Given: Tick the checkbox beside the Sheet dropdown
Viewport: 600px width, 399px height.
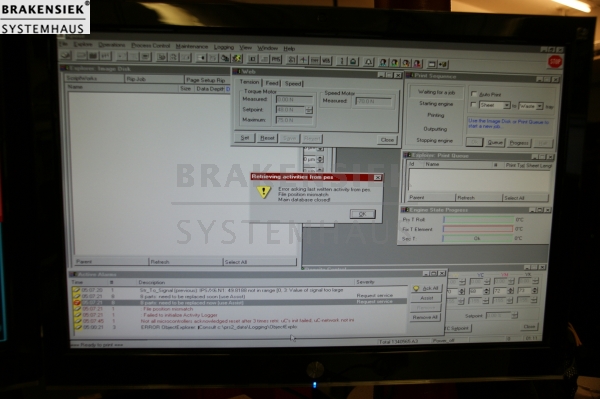Looking at the screenshot, I should [x=473, y=104].
